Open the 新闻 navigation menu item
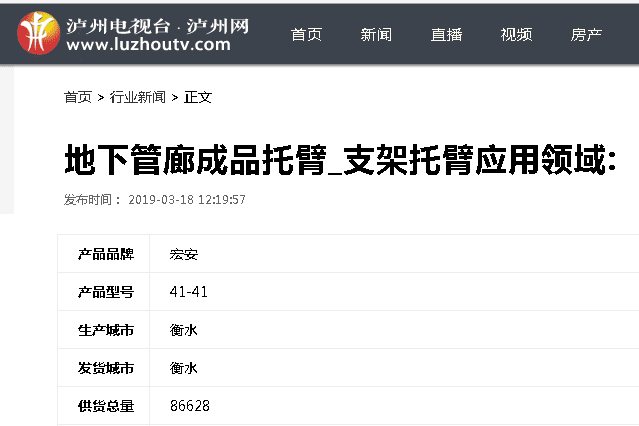639x426 pixels. coord(376,35)
